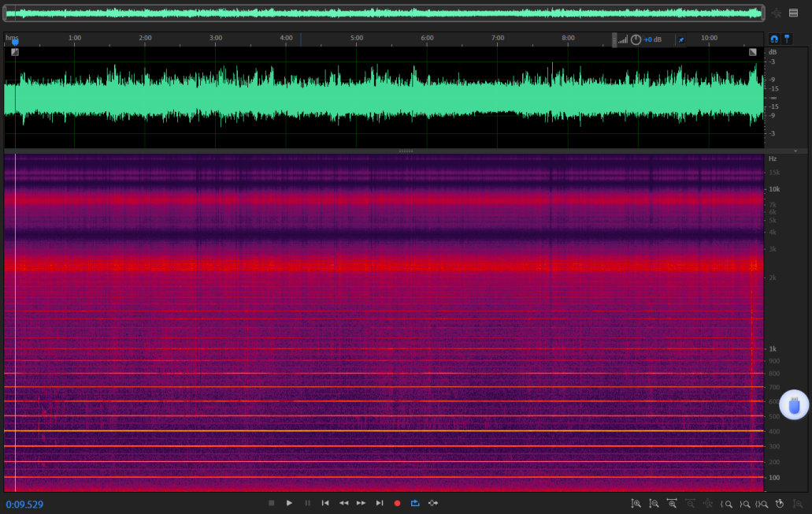Toggle snapping magnet icon
The image size is (812, 514).
point(773,39)
